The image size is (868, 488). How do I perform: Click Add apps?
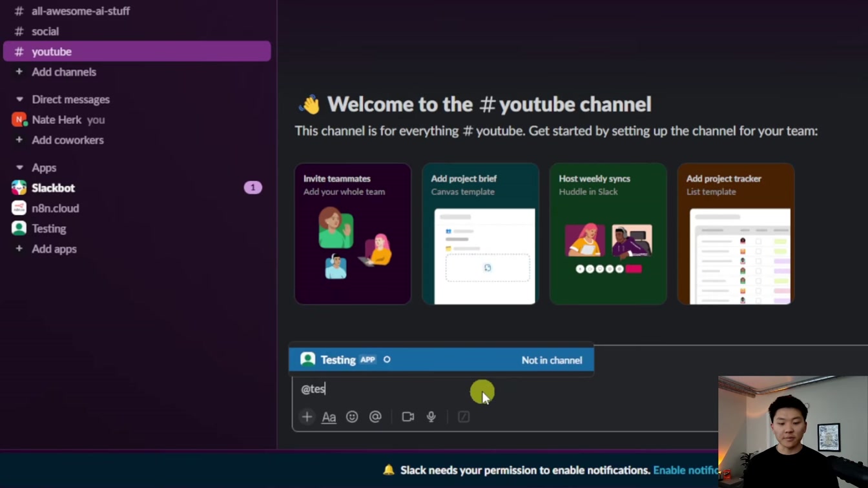pyautogui.click(x=54, y=249)
